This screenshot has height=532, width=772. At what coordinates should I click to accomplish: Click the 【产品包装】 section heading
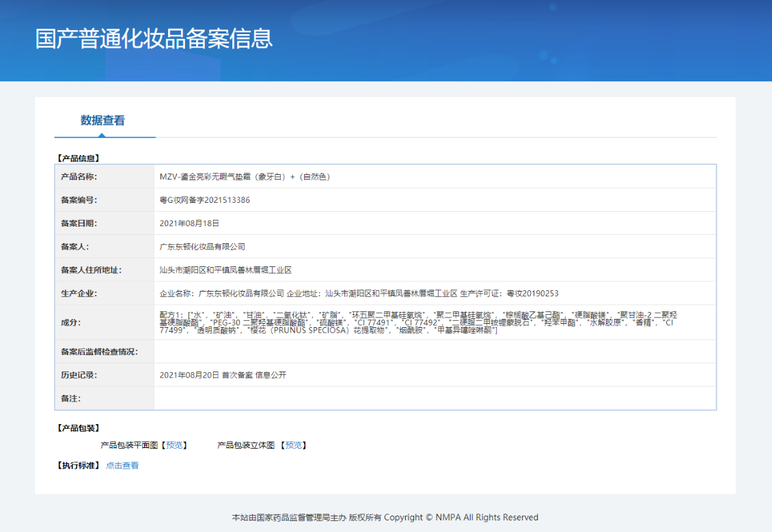click(x=78, y=428)
